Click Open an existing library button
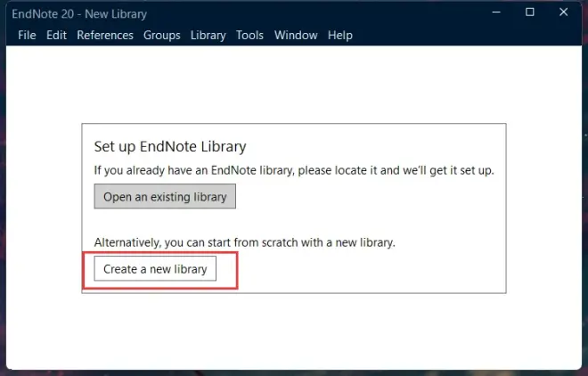Screen dimensions: 588x376 pos(165,196)
